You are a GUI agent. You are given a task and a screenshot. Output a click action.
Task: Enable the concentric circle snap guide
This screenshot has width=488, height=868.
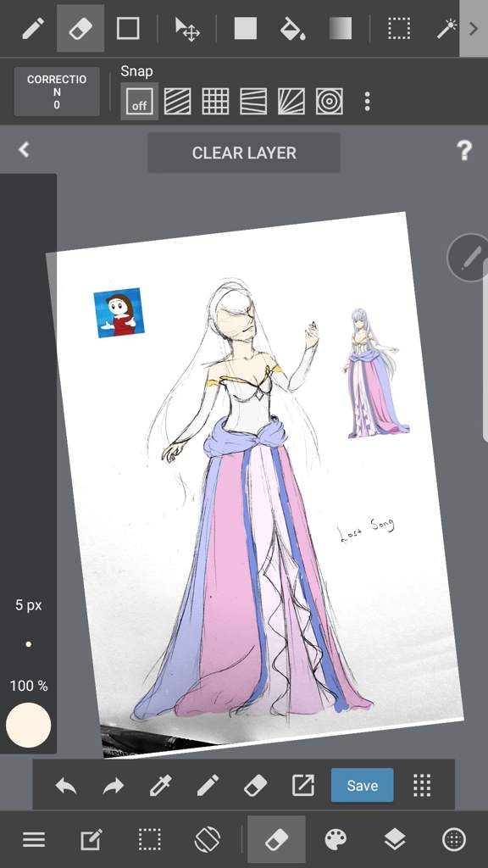[330, 102]
